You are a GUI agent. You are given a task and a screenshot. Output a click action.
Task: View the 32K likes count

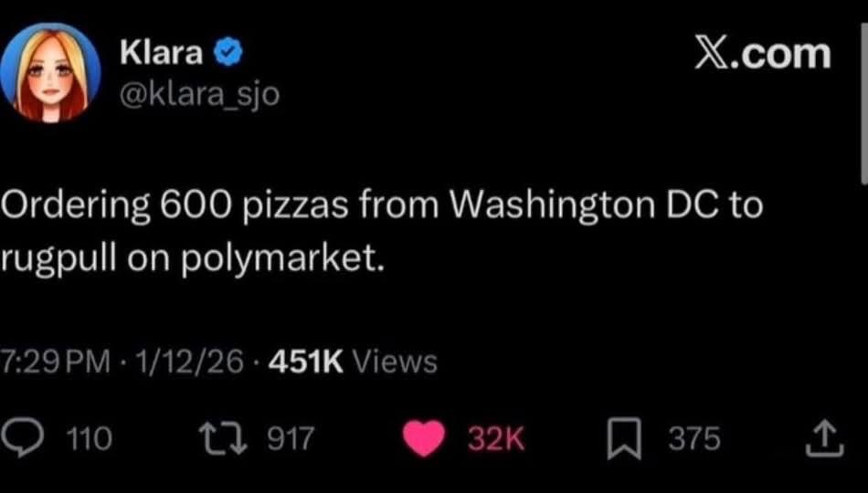pos(495,440)
